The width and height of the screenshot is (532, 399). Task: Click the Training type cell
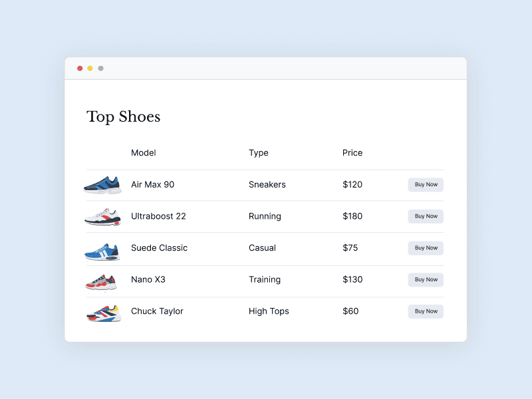click(264, 280)
